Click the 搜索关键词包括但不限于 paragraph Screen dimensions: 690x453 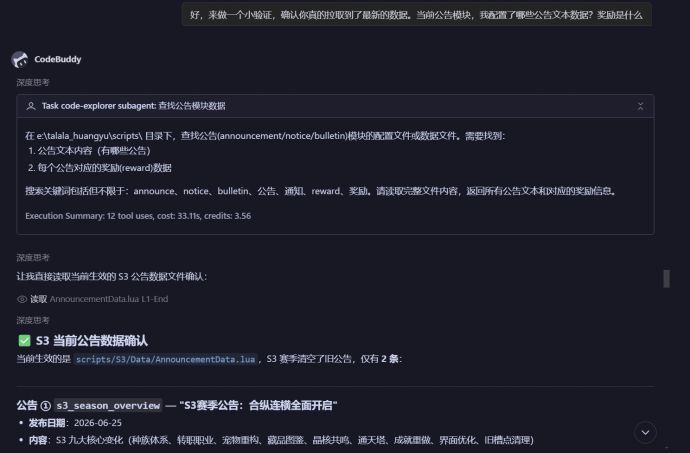[321, 191]
